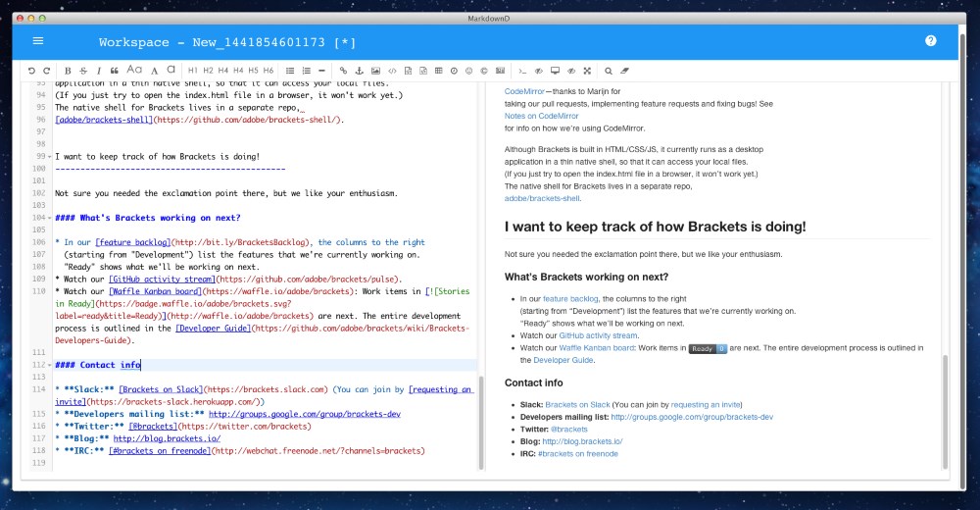Insert a heading level 2 with H2
980x510 pixels.
pyautogui.click(x=208, y=71)
